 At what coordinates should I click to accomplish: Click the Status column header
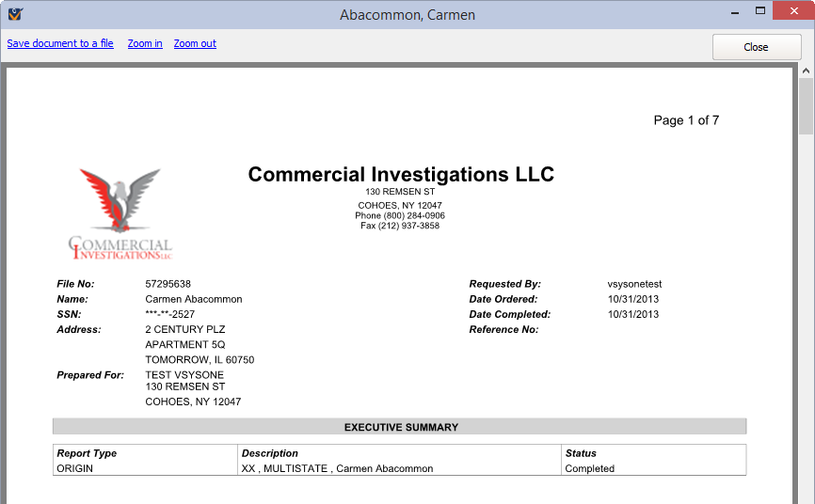point(581,453)
